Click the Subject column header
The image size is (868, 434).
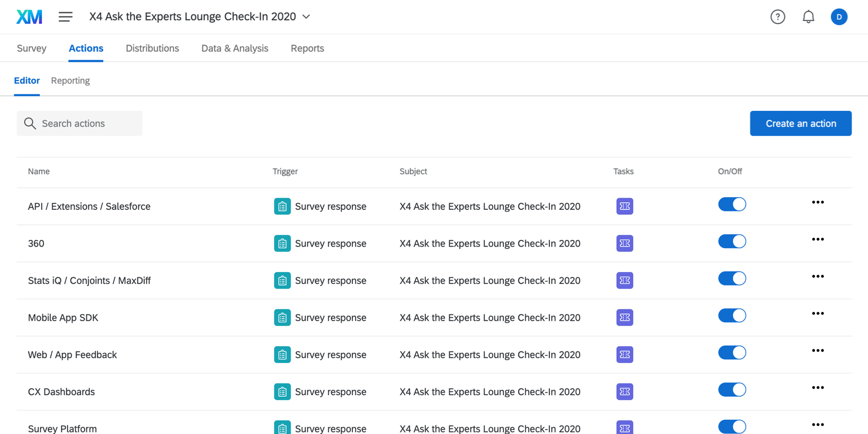(414, 172)
